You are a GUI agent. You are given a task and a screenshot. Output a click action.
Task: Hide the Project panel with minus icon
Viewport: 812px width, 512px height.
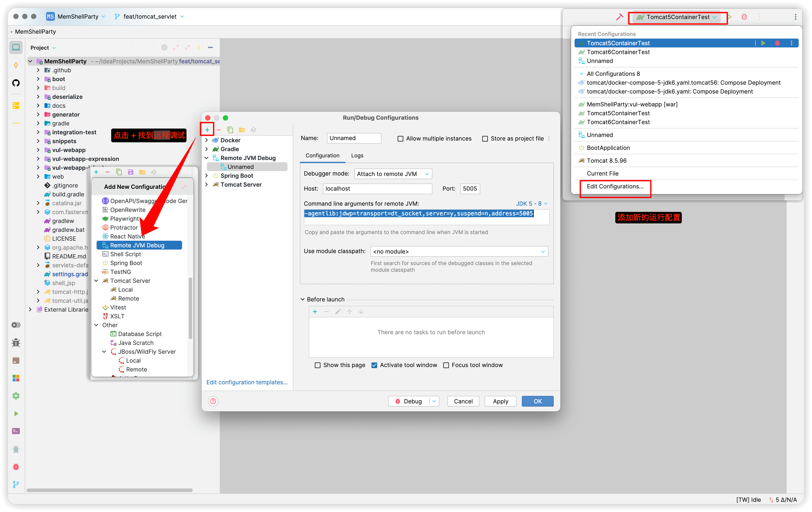coord(210,48)
